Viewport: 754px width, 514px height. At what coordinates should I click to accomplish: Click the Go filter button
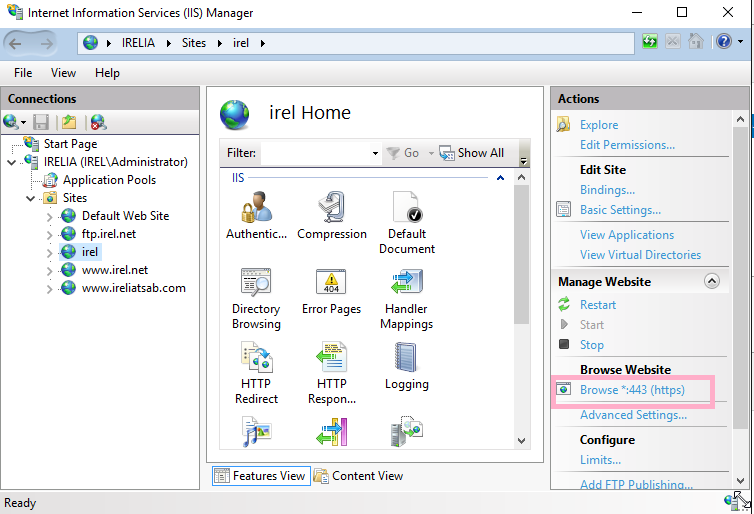402,153
